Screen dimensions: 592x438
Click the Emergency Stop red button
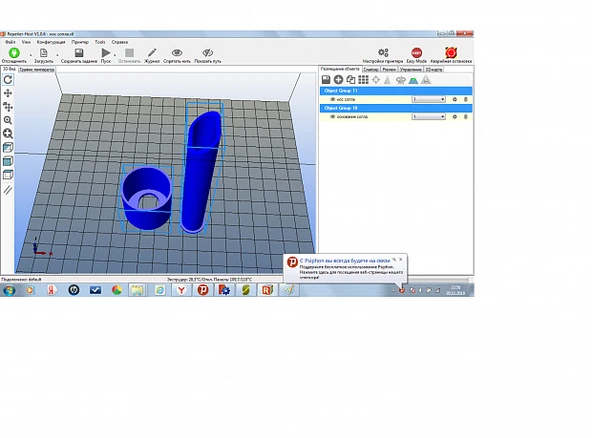[451, 53]
